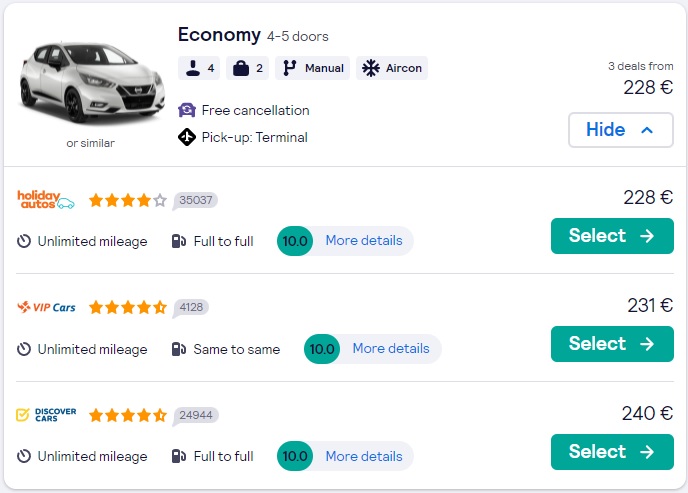Click the Discover Cars supplier logo
Viewport: 688px width, 493px height.
(46, 415)
